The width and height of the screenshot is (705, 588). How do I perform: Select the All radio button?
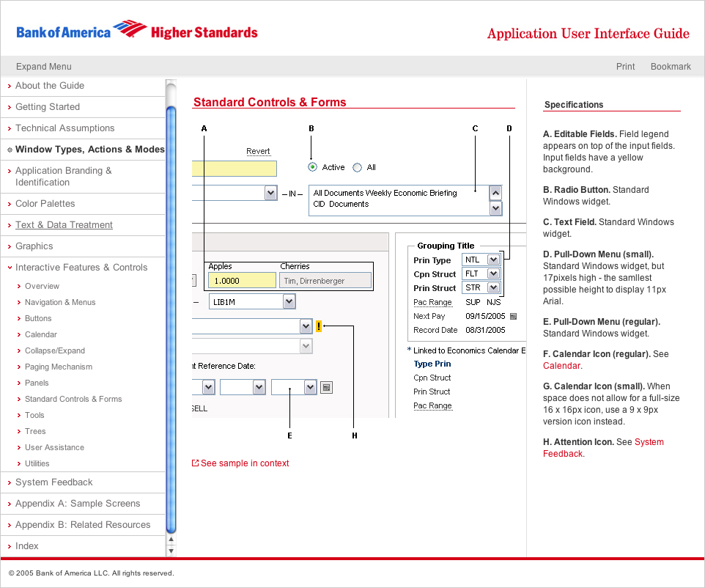click(x=358, y=167)
